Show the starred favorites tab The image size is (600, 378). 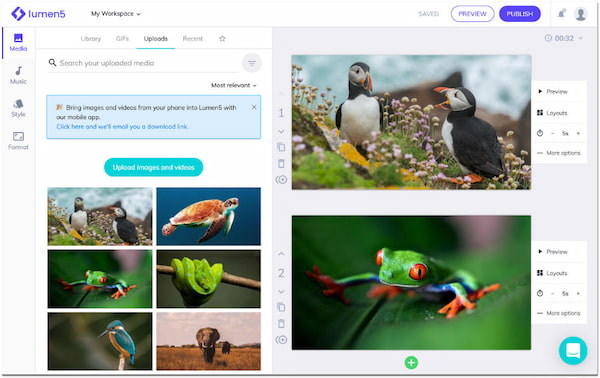point(222,39)
